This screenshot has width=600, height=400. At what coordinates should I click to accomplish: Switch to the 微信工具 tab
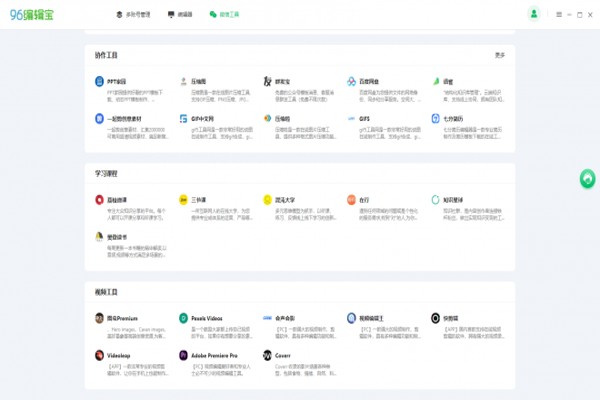coord(224,15)
